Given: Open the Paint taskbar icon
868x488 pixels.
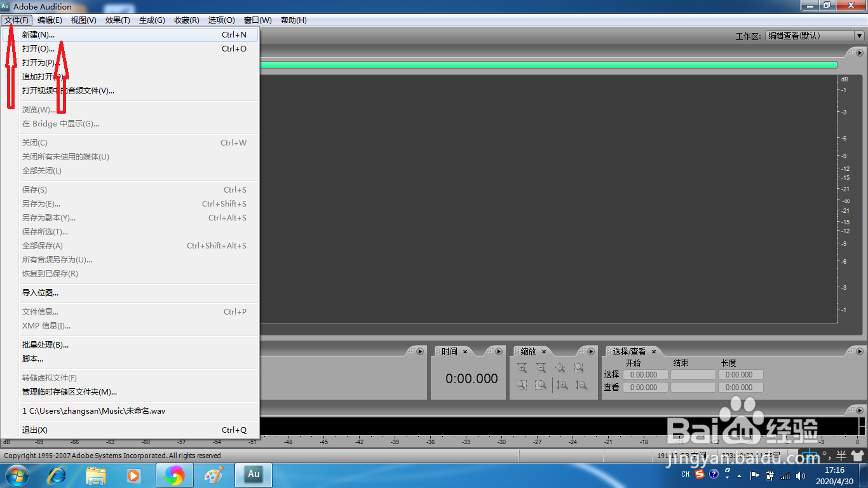Looking at the screenshot, I should 213,475.
